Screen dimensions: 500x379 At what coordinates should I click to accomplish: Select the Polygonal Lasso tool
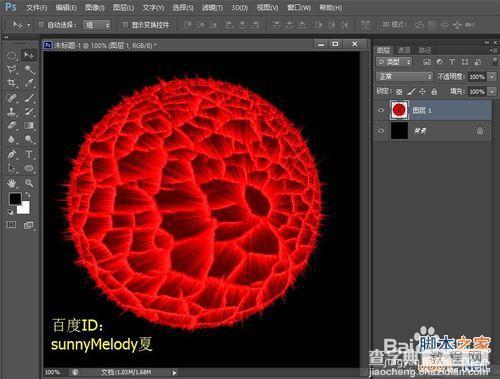[12, 69]
